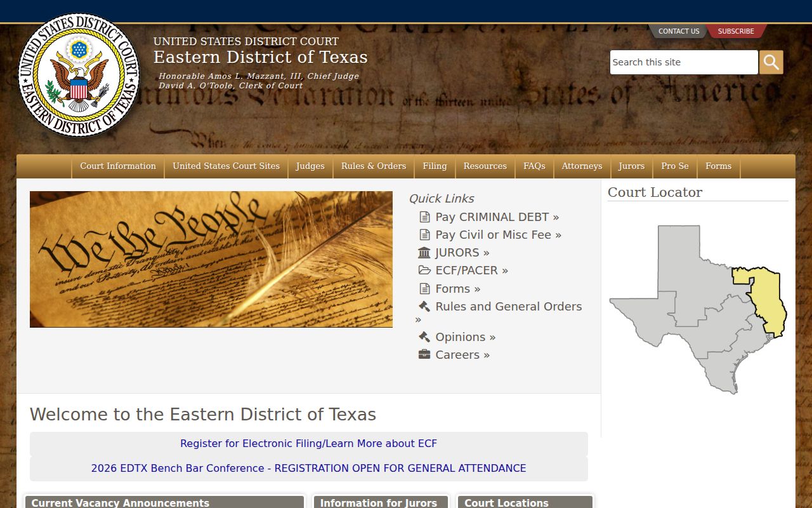Viewport: 812px width, 508px height.
Task: Click the courthouse icon beside JURORS
Action: [424, 253]
